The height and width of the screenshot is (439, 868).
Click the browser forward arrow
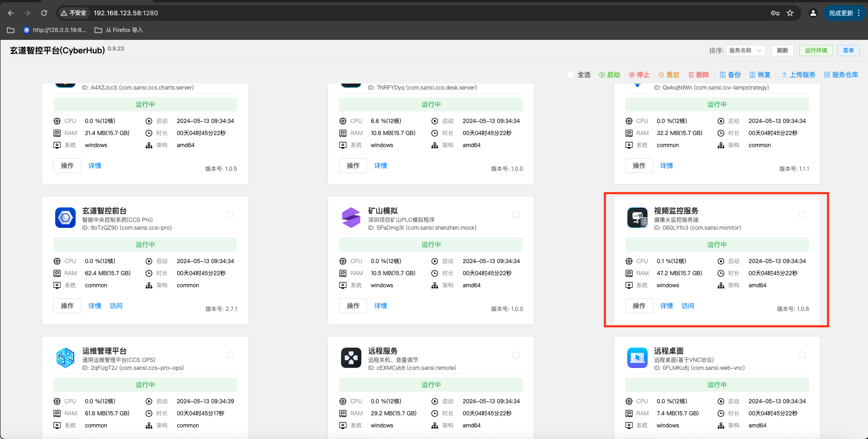click(x=27, y=13)
